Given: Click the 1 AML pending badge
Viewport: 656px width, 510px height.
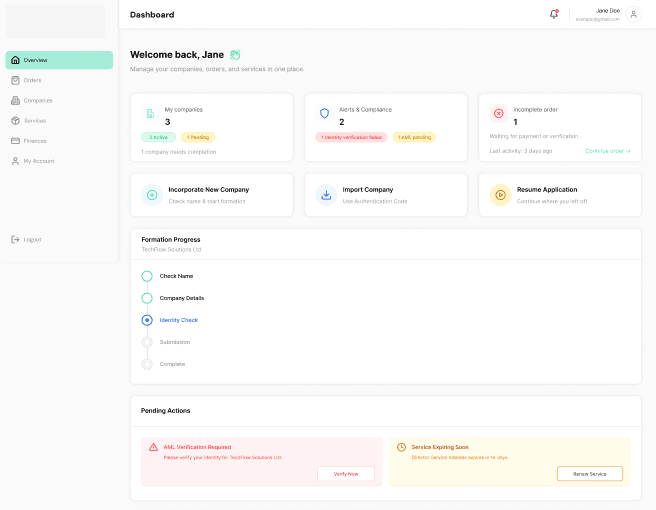Looking at the screenshot, I should [414, 137].
